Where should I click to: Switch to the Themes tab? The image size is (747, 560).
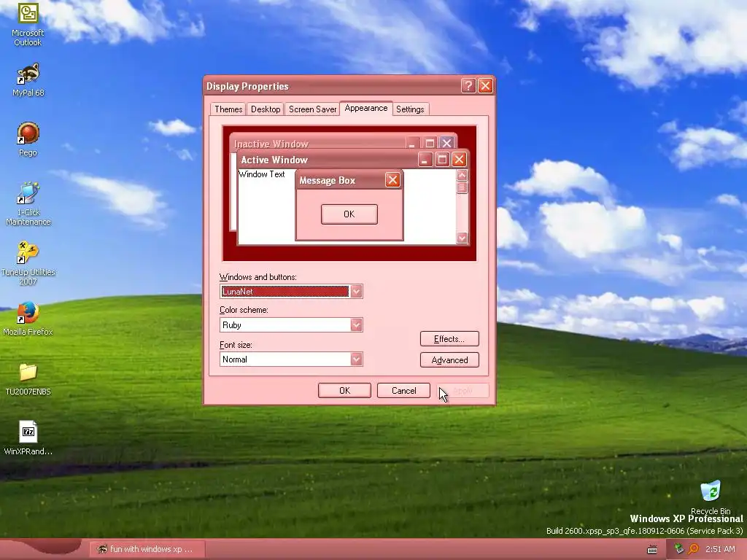228,109
